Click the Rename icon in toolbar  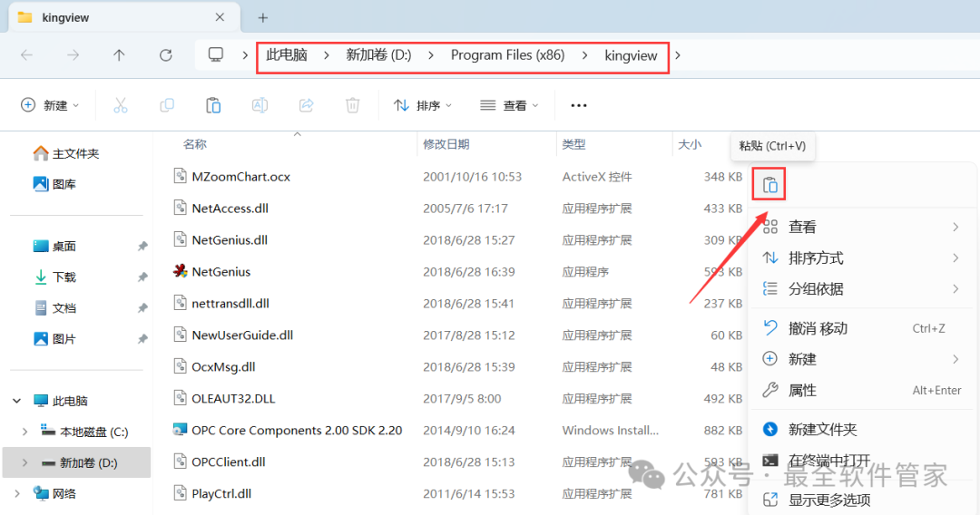pyautogui.click(x=260, y=105)
